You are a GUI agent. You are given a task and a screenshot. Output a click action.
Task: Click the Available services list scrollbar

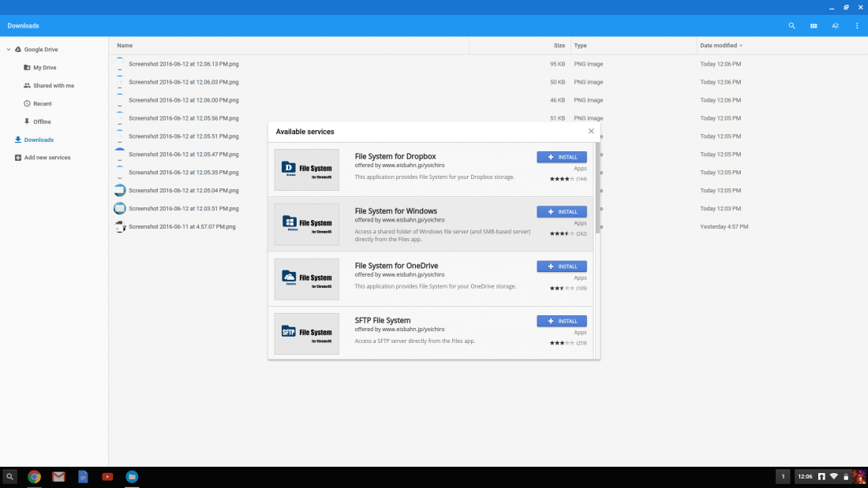[x=597, y=188]
